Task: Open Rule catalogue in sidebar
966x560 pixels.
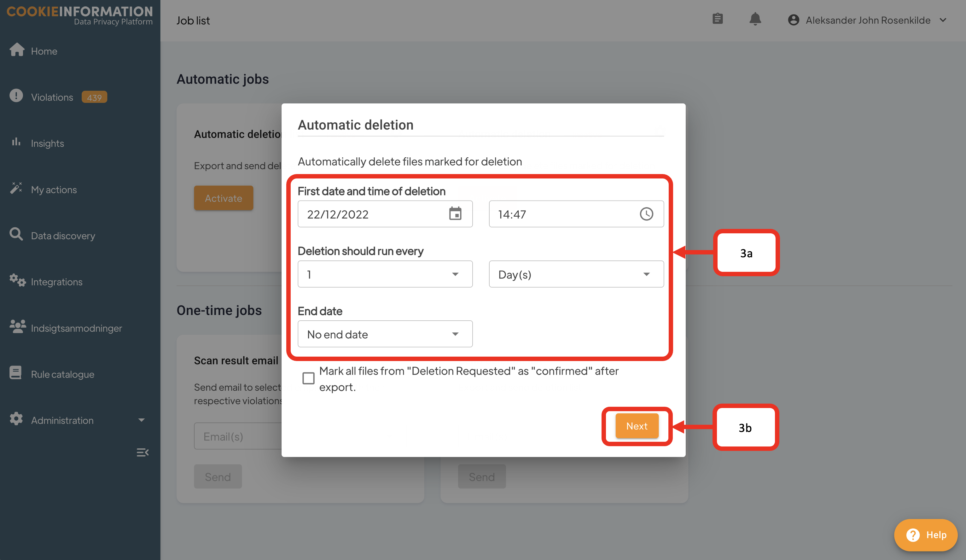Action: tap(62, 374)
